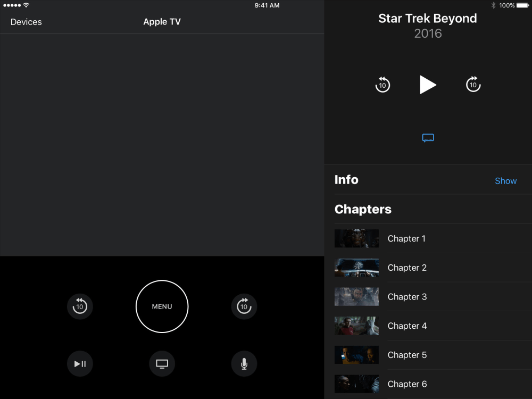
Task: Tap the Chapter 5 thumbnail image
Action: click(356, 355)
